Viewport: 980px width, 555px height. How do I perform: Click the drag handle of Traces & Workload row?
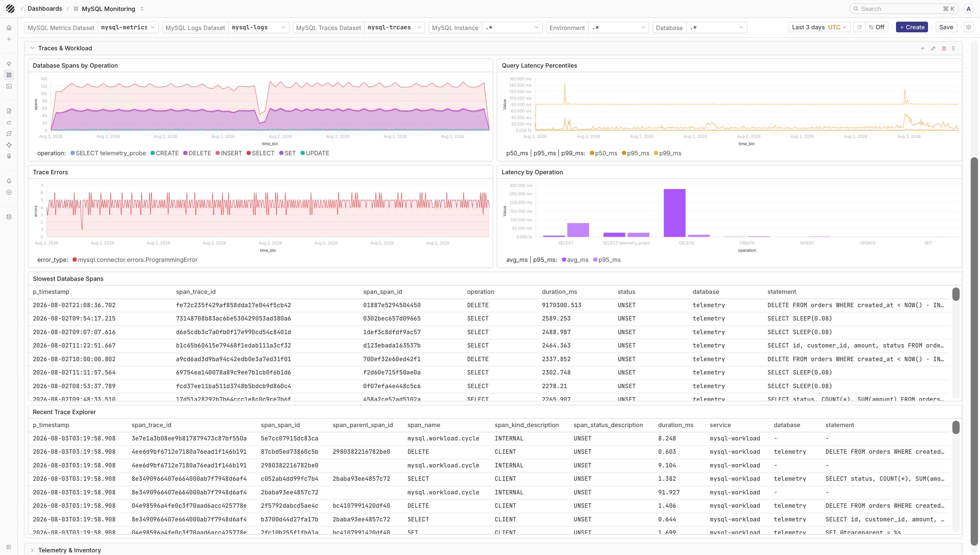[x=953, y=48]
